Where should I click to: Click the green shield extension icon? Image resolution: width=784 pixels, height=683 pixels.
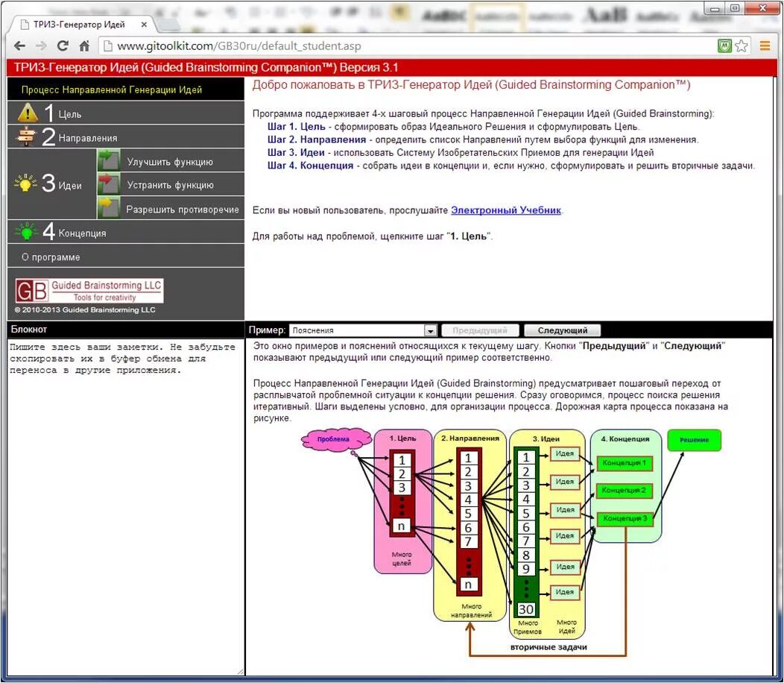pyautogui.click(x=724, y=46)
